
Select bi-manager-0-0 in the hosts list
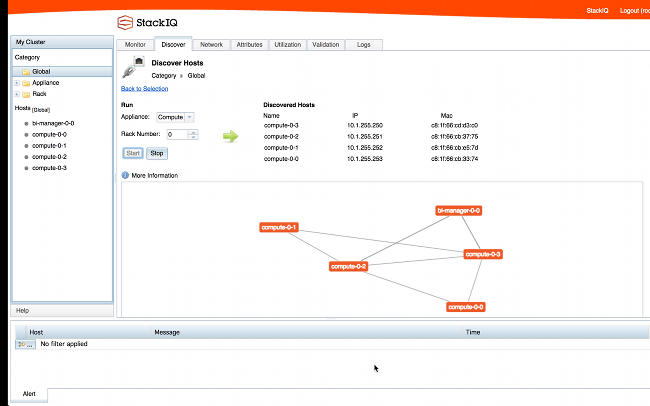53,124
